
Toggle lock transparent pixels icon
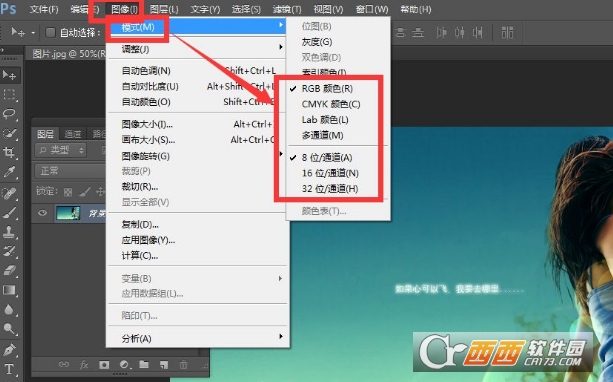tap(68, 192)
